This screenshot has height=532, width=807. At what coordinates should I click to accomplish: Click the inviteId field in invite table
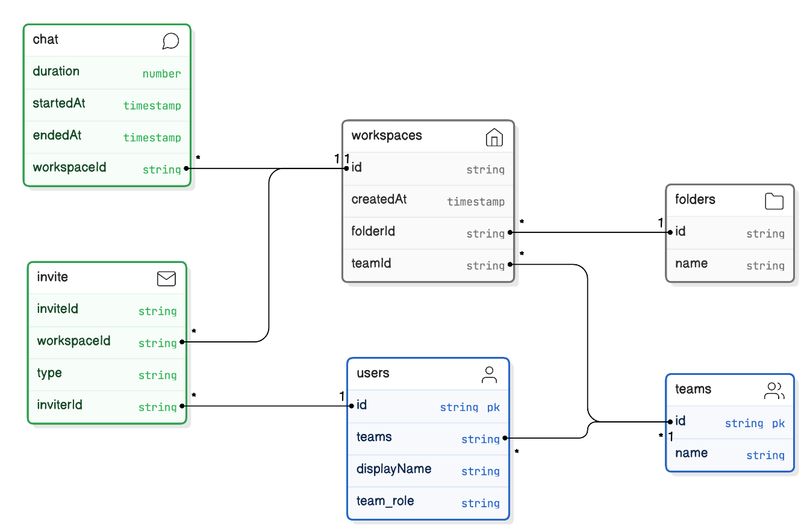tap(107, 310)
